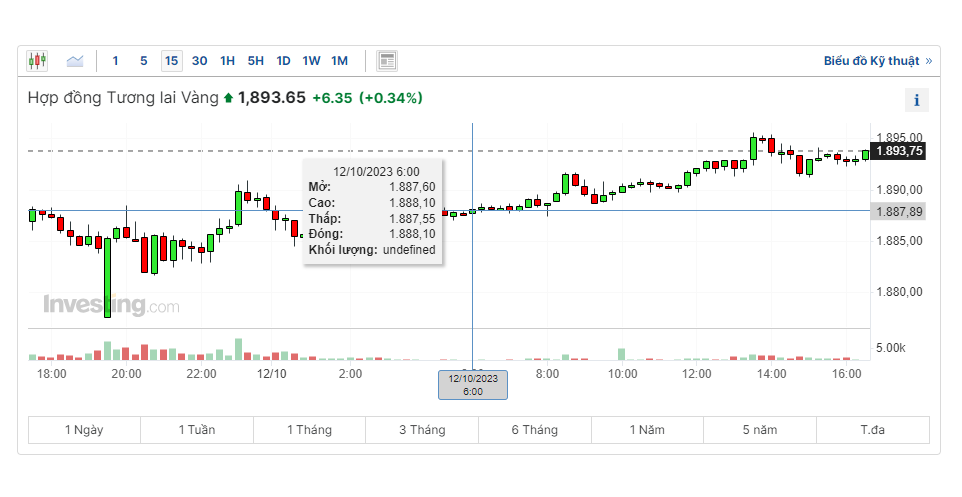The image size is (962, 497).
Task: Click the 1.893,75 current price label
Action: [x=898, y=151]
